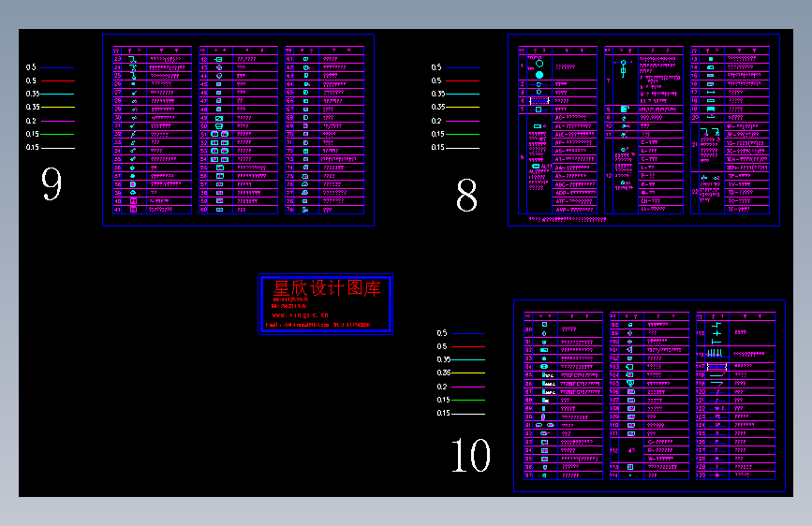Pick the red 0.5 line in sheet 8 legend
The image size is (812, 526).
463,80
